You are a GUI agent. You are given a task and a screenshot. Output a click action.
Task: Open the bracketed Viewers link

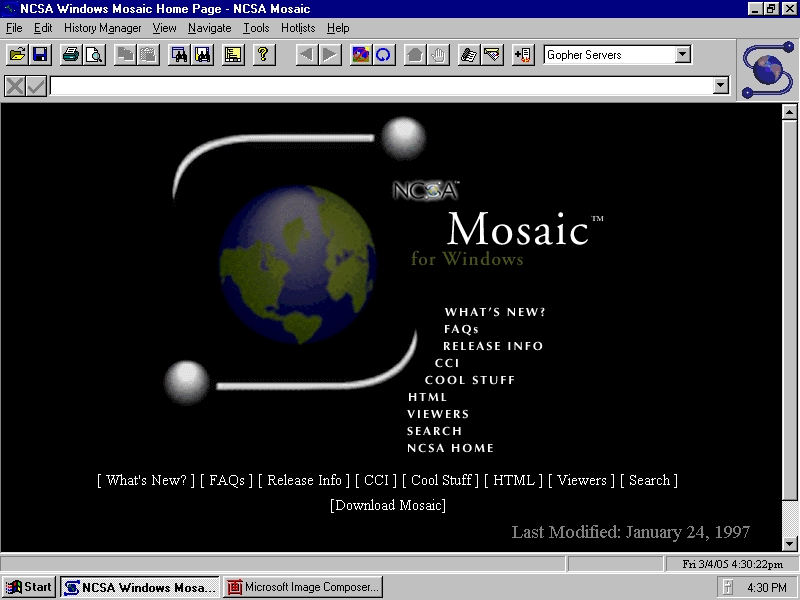582,480
